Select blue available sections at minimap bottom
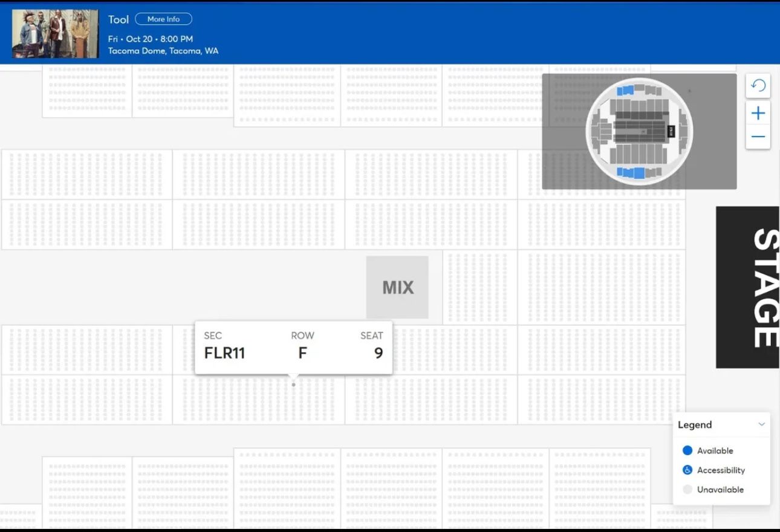Image resolution: width=780 pixels, height=532 pixels. 631,173
